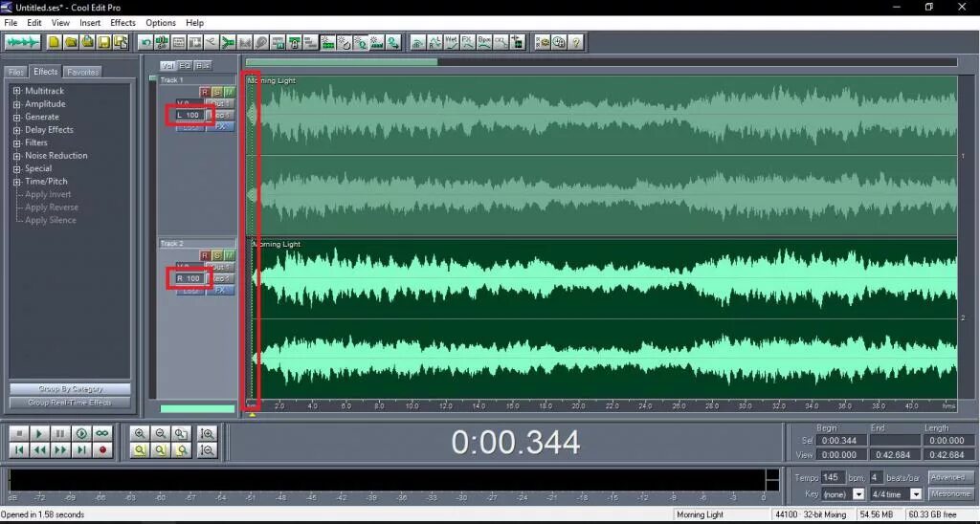
Task: Open the Options menu
Action: coord(161,23)
